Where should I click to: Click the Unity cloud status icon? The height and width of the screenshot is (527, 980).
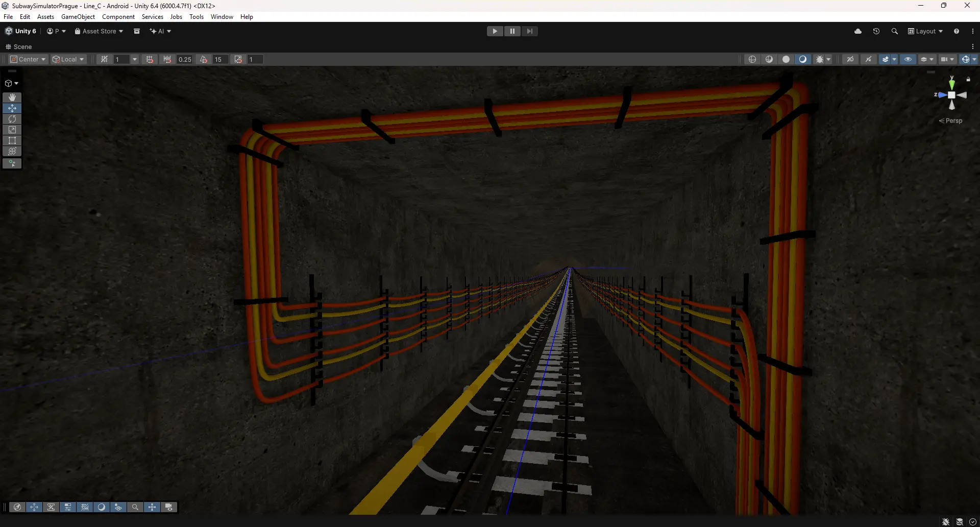coord(858,31)
